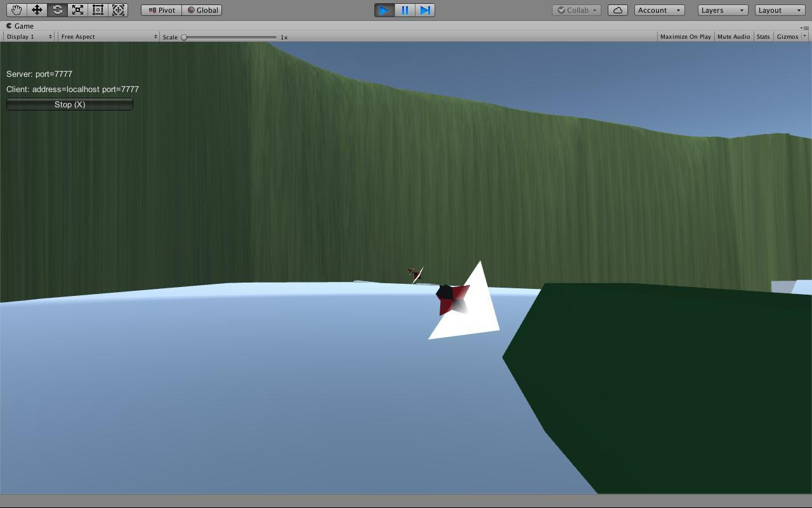Open the Free Aspect ratio dropdown
Screen dimensions: 812x508
point(109,37)
